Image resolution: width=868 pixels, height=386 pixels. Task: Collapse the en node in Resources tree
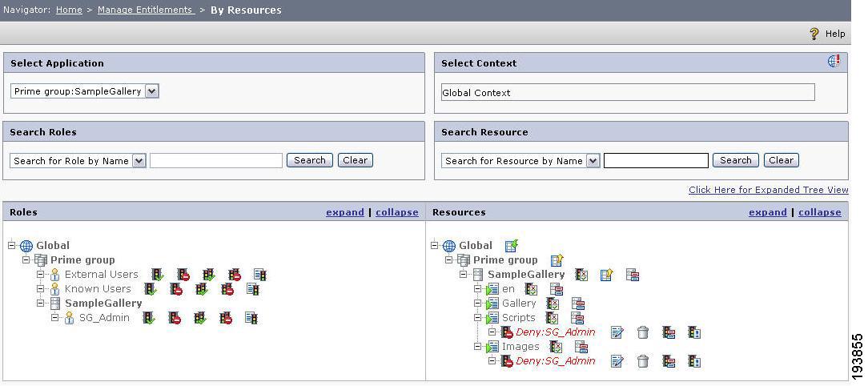click(x=478, y=288)
